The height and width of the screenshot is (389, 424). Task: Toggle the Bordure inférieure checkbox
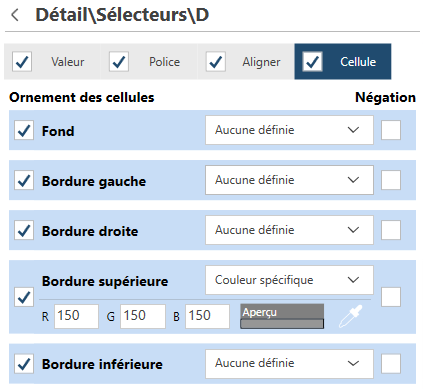(24, 364)
